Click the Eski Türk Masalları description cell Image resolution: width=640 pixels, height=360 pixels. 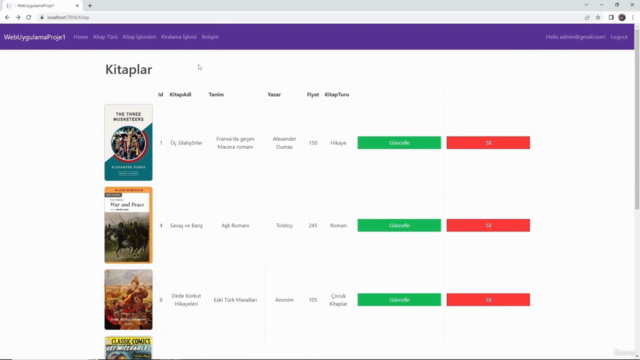tap(235, 300)
